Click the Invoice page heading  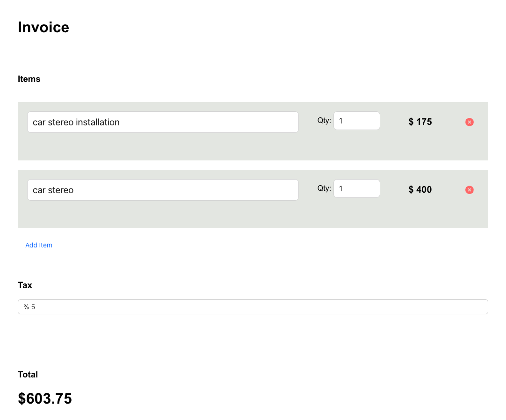[43, 28]
